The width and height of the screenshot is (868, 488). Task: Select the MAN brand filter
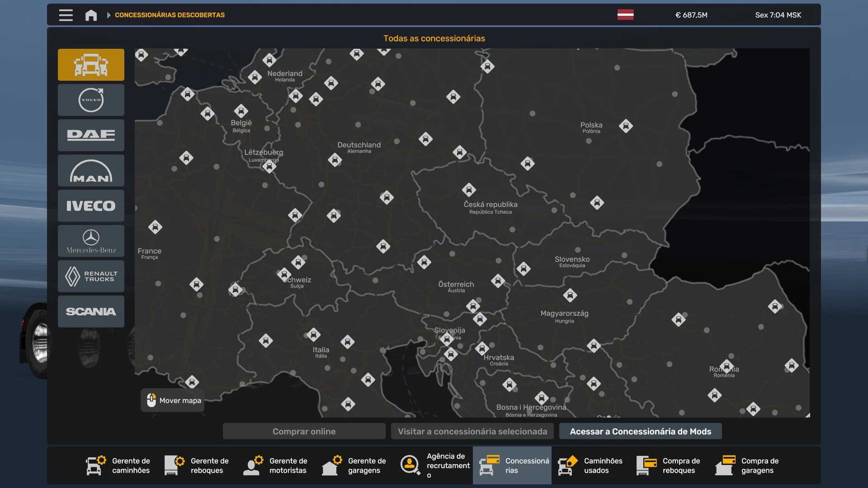tap(91, 170)
